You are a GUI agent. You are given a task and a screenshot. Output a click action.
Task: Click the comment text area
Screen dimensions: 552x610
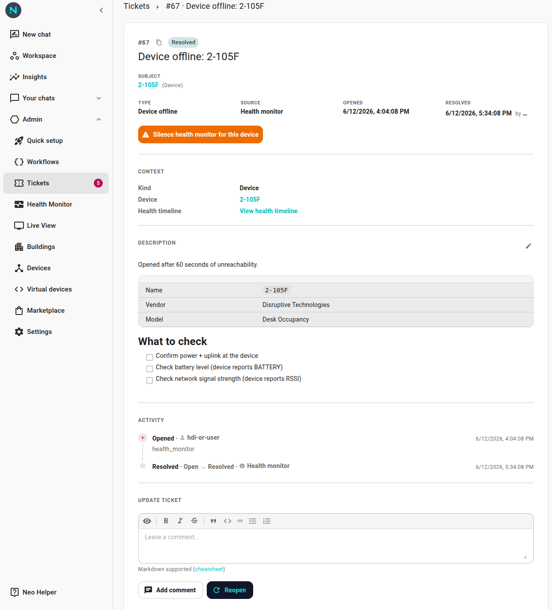336,546
